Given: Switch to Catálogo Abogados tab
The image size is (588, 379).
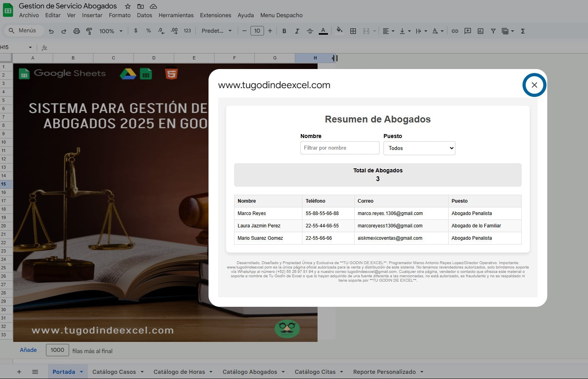Looking at the screenshot, I should [x=250, y=372].
